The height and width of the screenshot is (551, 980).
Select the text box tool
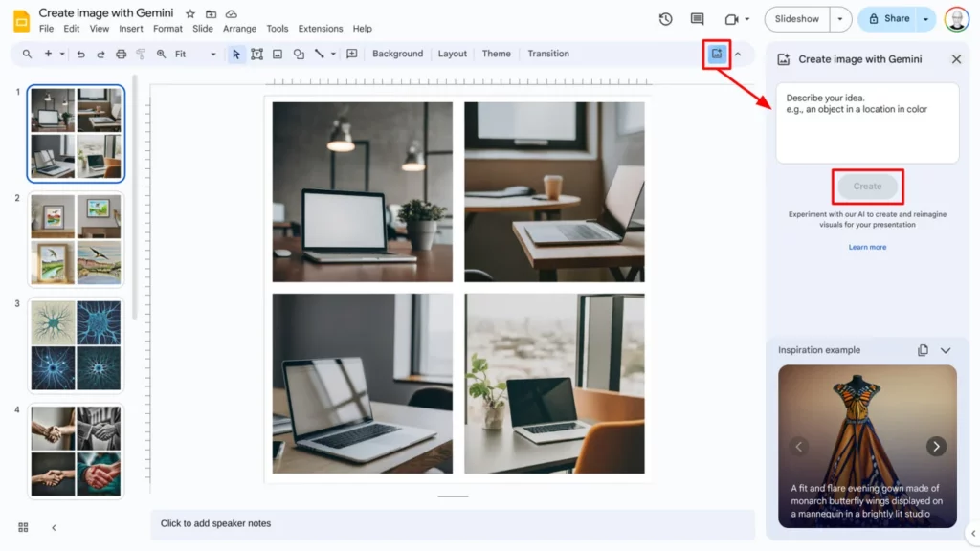click(256, 54)
